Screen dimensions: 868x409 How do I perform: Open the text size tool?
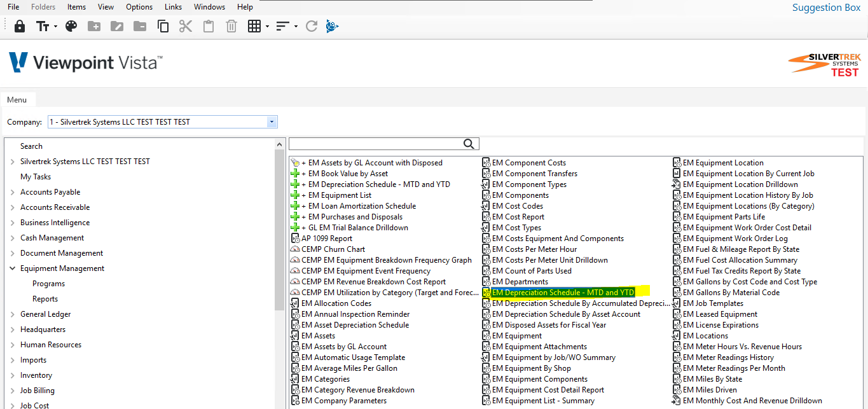pyautogui.click(x=43, y=26)
